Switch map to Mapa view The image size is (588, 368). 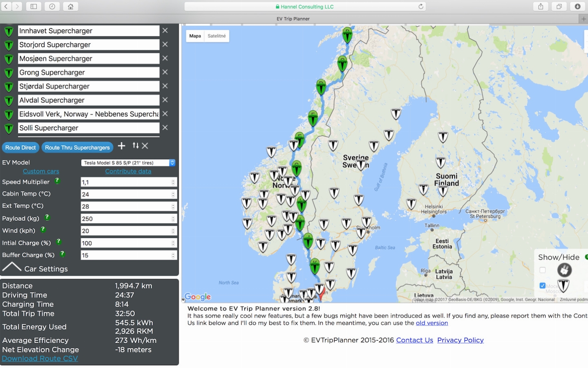195,36
